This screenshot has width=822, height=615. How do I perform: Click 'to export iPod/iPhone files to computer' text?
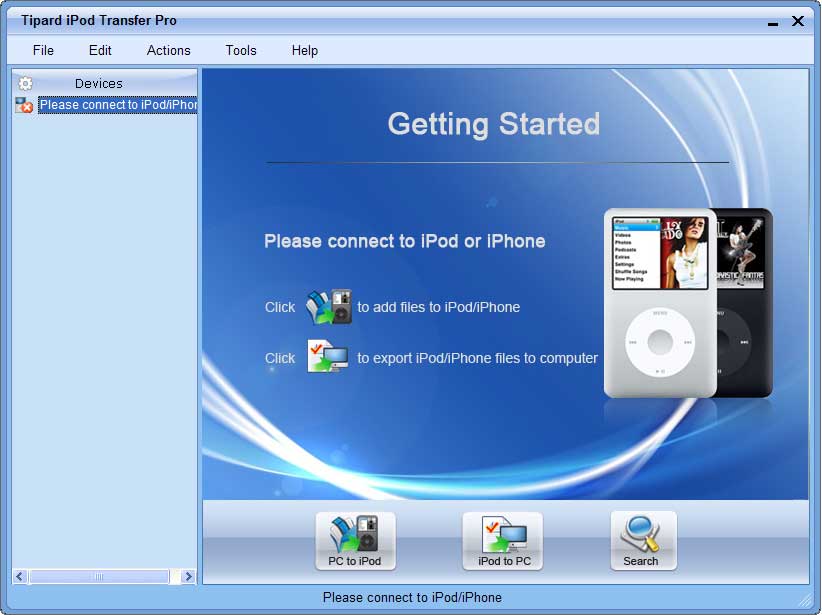tap(477, 358)
